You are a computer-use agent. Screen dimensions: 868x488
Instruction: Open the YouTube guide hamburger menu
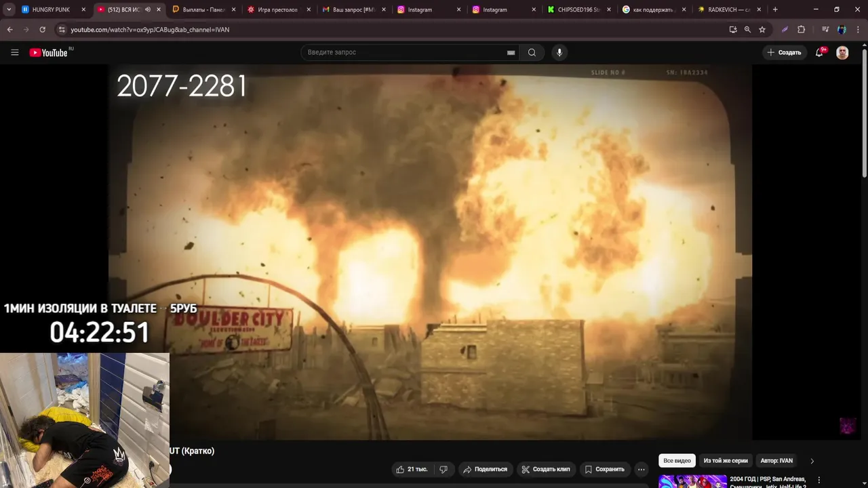click(14, 52)
